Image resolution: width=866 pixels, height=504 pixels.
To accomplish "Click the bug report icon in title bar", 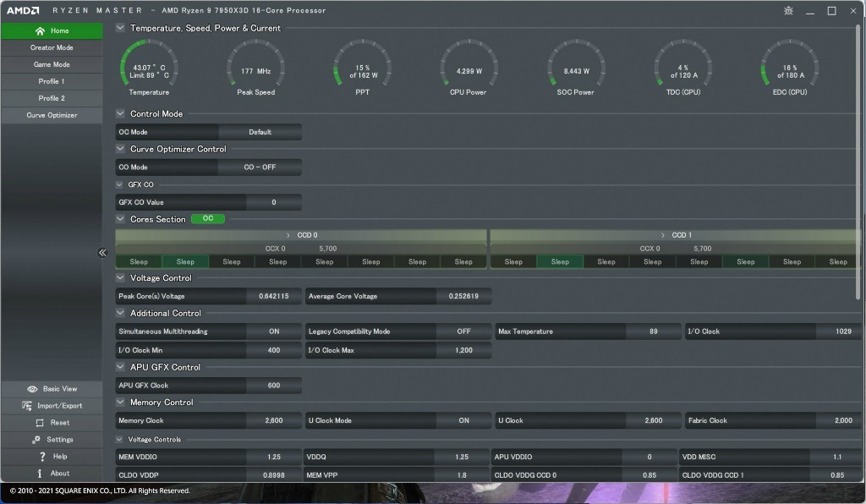I will 789,11.
